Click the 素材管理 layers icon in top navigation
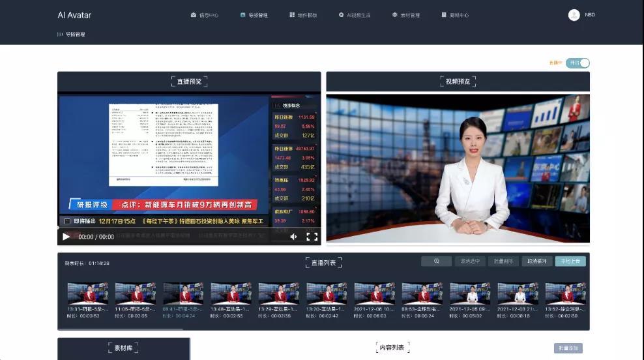 tap(395, 15)
